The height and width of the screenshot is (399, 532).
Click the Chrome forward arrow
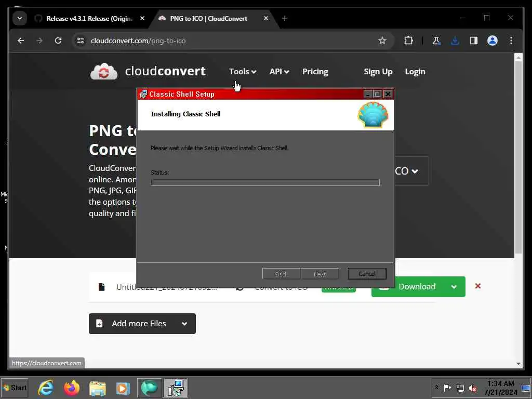pyautogui.click(x=39, y=41)
